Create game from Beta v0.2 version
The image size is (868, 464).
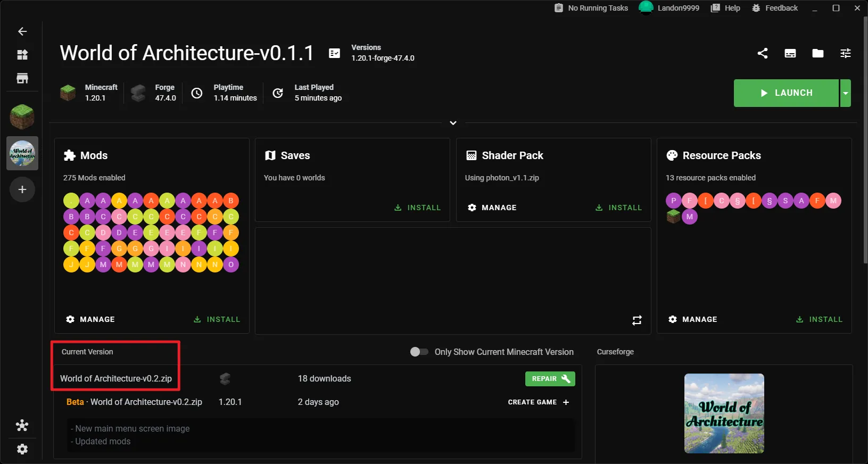point(539,402)
